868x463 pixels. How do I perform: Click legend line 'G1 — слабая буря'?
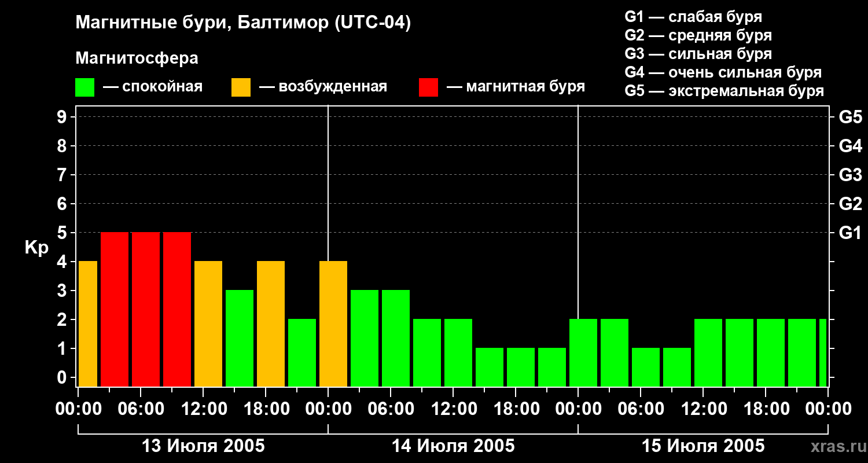tap(693, 17)
